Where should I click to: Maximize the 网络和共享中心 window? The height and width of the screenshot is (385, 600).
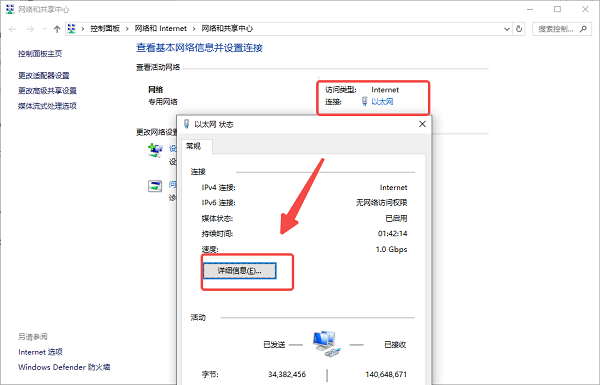558,9
